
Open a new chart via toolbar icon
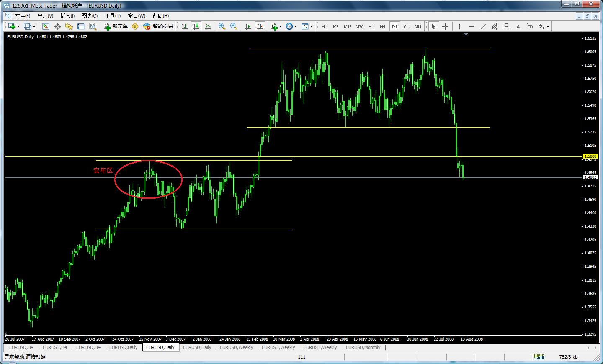point(12,26)
